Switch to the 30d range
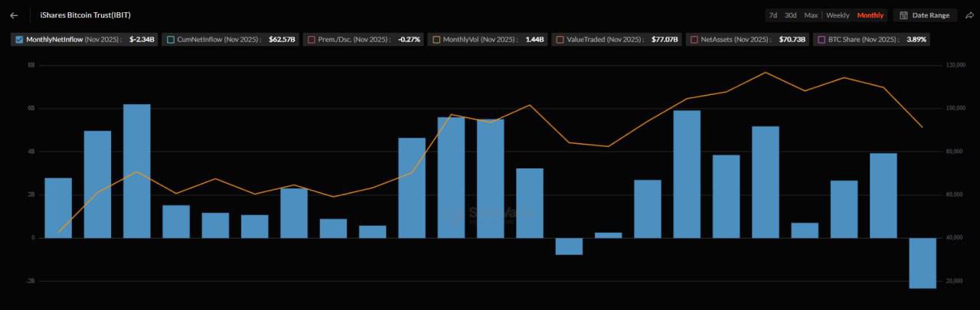 790,15
